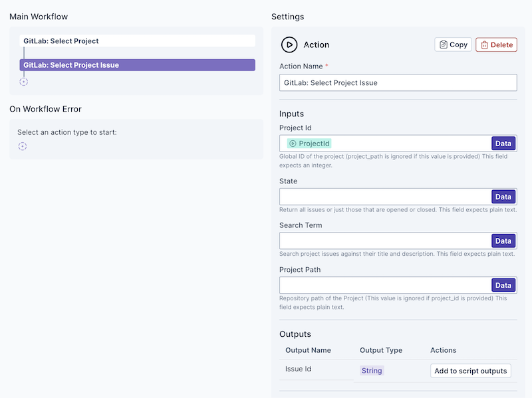
Task: Click the ProjectId variable tag
Action: tap(314, 144)
